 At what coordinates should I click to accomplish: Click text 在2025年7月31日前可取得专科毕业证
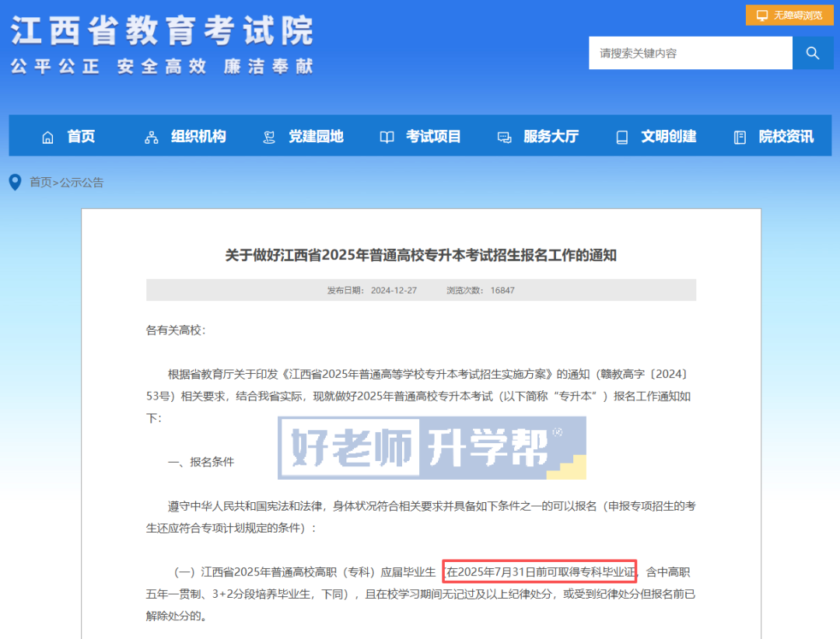[540, 572]
